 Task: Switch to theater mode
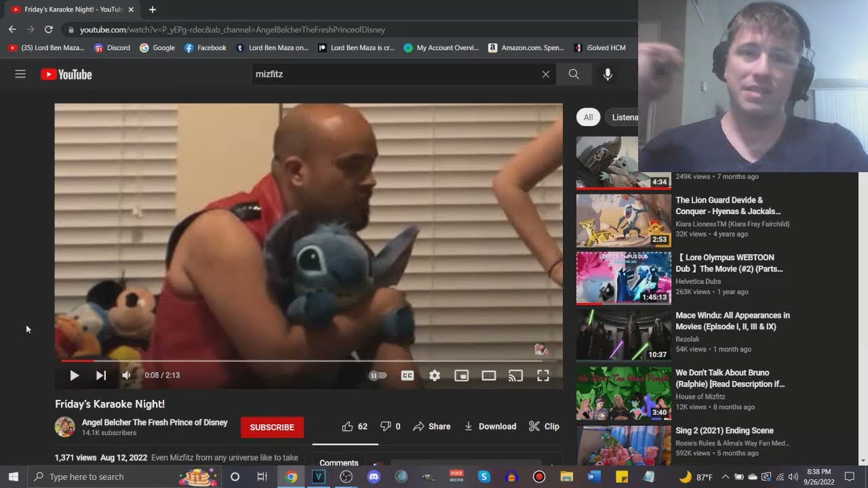[x=489, y=375]
